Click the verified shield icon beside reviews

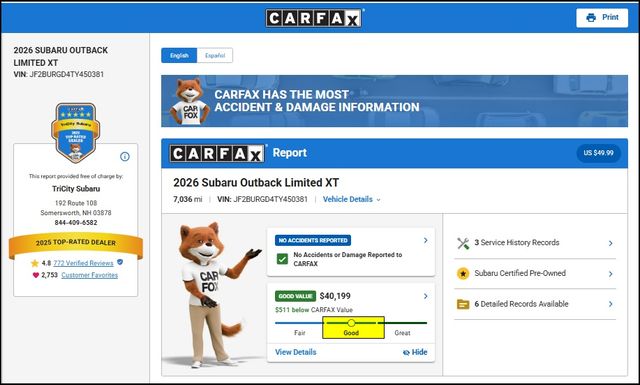pyautogui.click(x=120, y=262)
